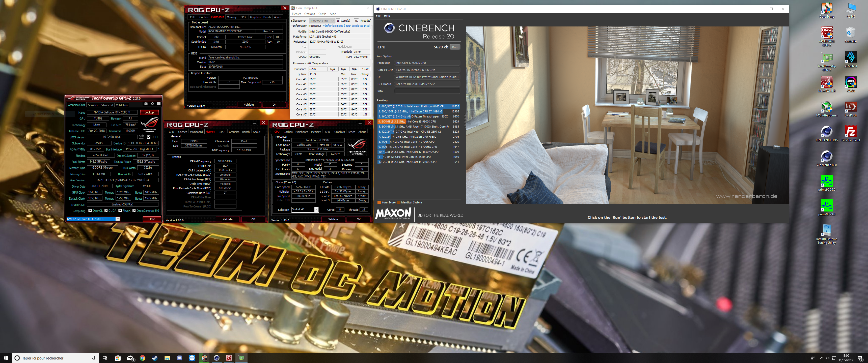Image resolution: width=868 pixels, height=363 pixels.
Task: Open the Windows Start menu
Action: coord(6,358)
